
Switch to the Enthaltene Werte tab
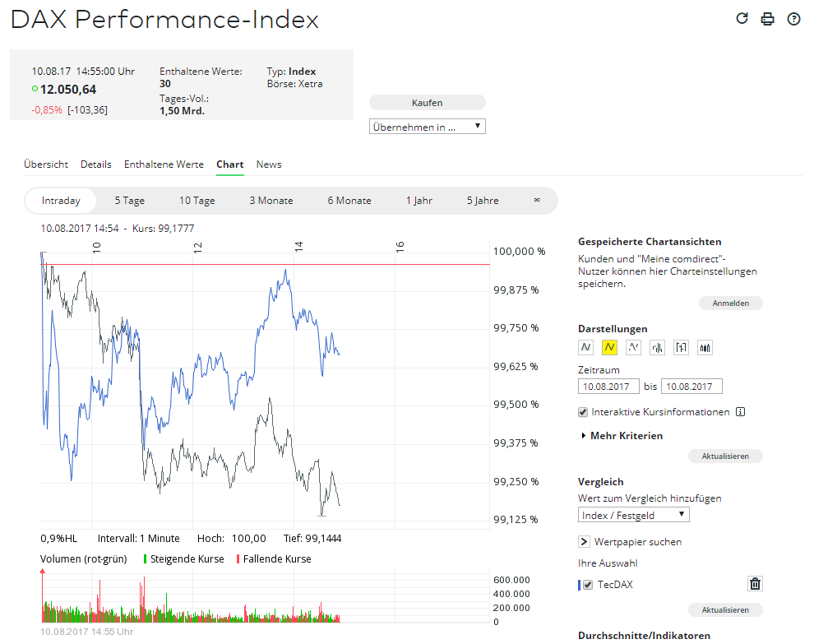[x=164, y=164]
